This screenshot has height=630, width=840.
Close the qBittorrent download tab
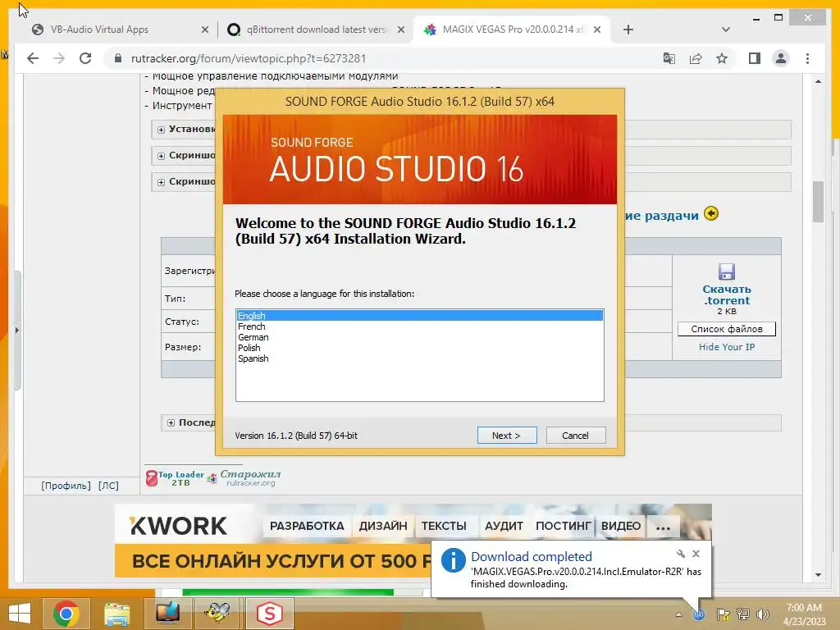point(400,30)
